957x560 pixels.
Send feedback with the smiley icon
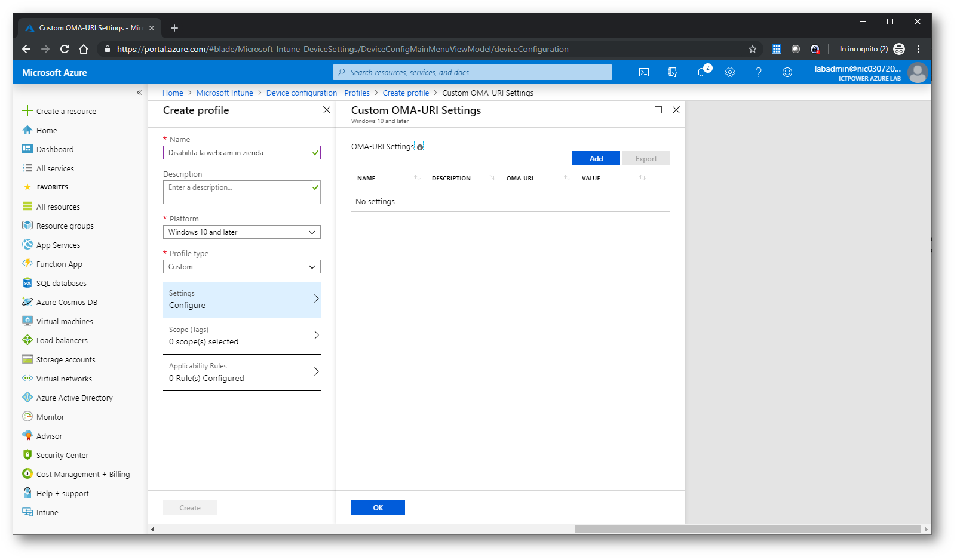pos(787,72)
